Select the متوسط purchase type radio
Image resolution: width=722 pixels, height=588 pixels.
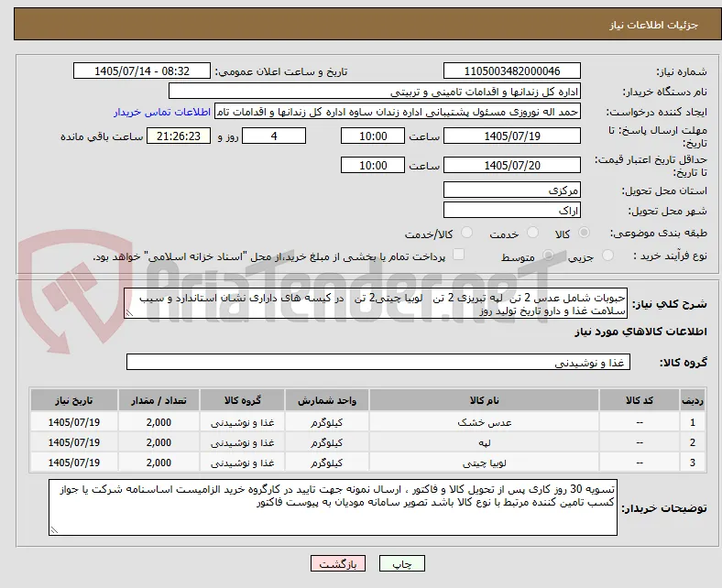(x=548, y=256)
